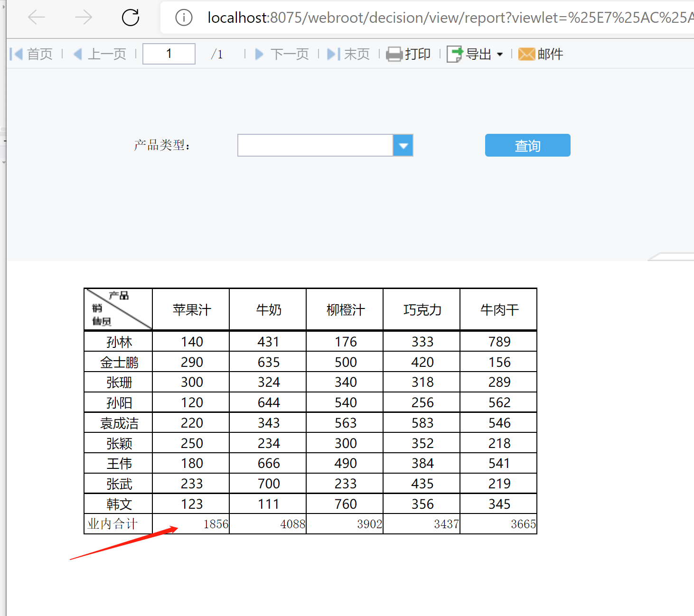The width and height of the screenshot is (694, 616).
Task: Click the 打印 print button
Action: (x=408, y=54)
